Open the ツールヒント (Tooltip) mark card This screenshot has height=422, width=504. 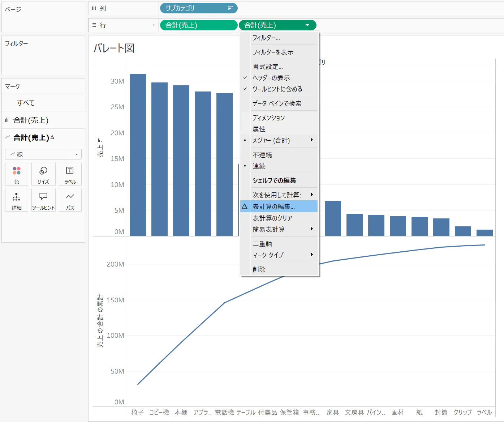(43, 200)
